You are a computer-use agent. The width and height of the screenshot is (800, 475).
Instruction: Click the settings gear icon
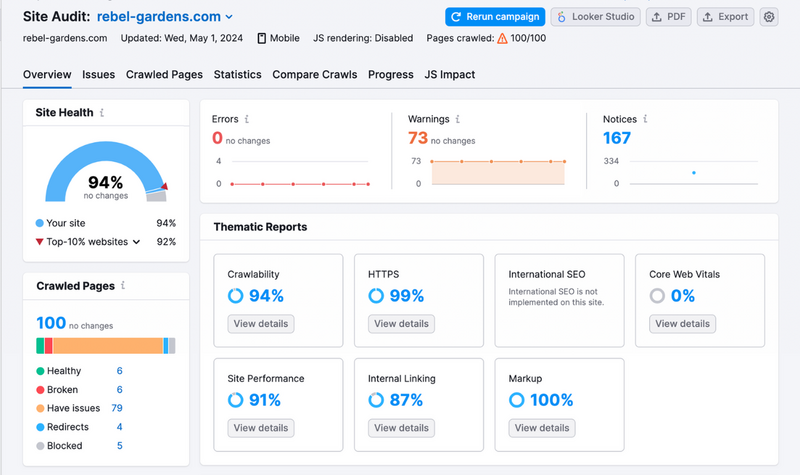tap(769, 17)
